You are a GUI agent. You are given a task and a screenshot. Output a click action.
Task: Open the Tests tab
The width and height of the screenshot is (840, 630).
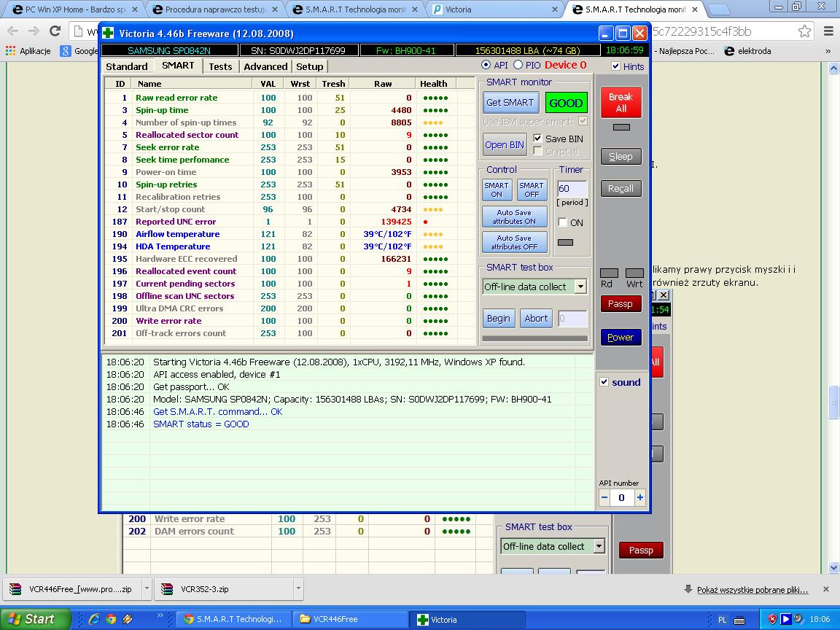(220, 66)
